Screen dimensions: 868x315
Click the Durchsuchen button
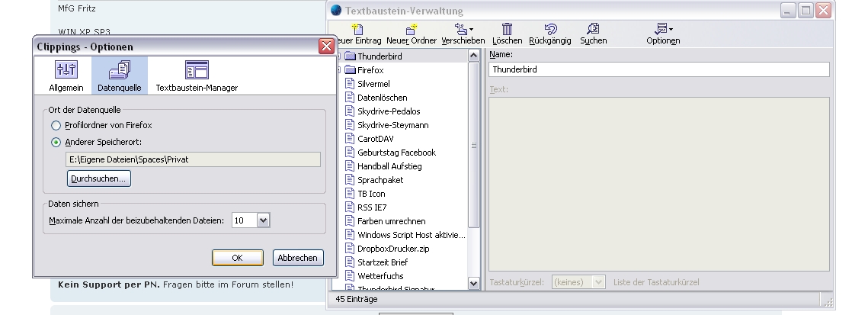[x=98, y=178]
